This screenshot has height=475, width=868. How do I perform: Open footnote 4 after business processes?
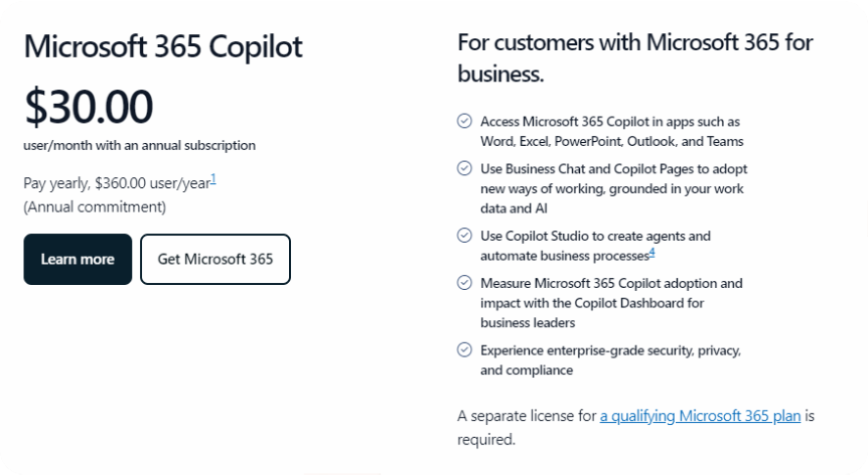[x=651, y=253]
